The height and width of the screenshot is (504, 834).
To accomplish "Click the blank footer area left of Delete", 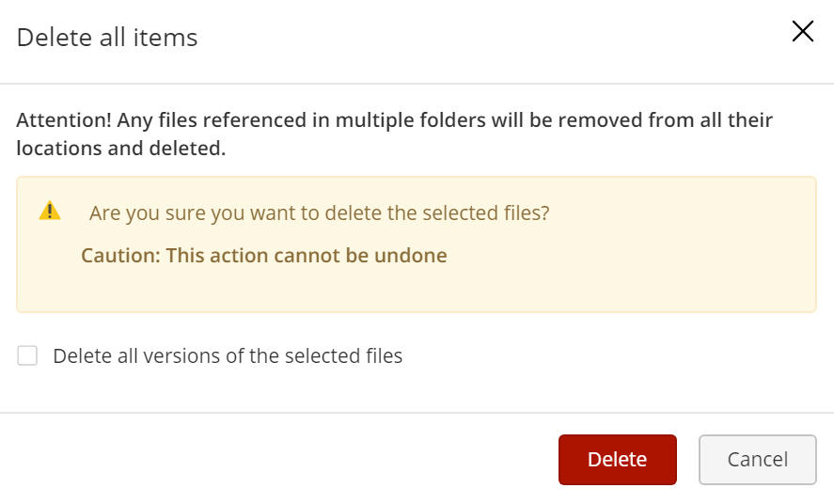I will pos(282,459).
